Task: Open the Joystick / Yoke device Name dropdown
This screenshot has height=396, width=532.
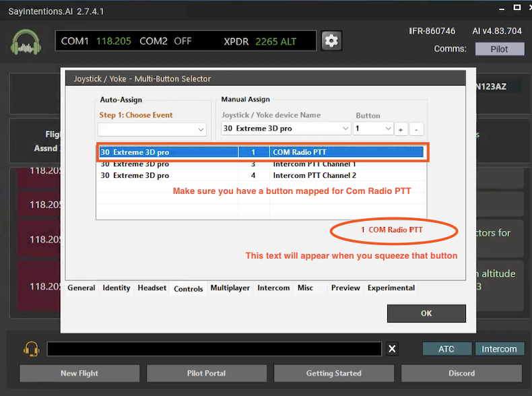Action: click(x=286, y=129)
